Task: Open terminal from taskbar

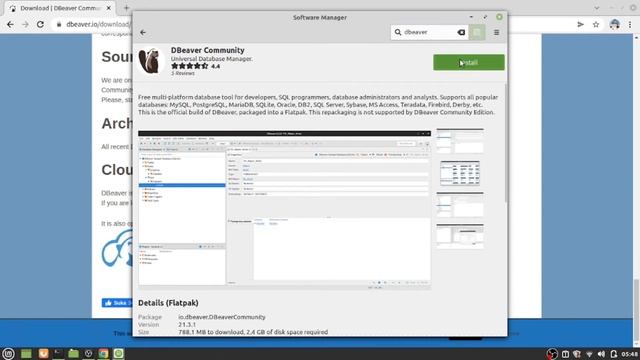Action: (58, 353)
